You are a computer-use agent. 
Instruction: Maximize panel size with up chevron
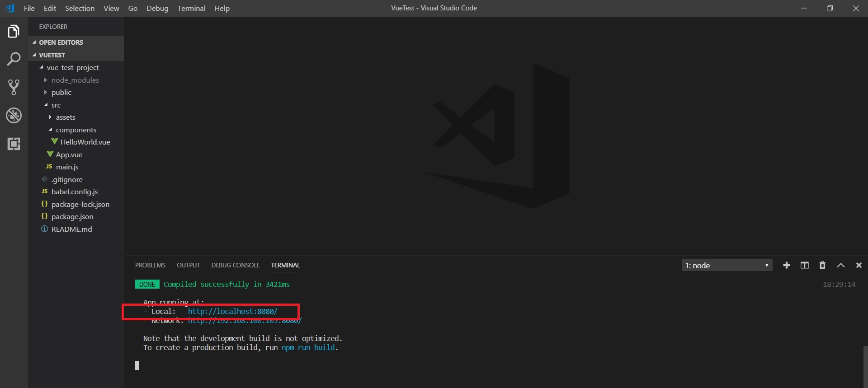[840, 265]
